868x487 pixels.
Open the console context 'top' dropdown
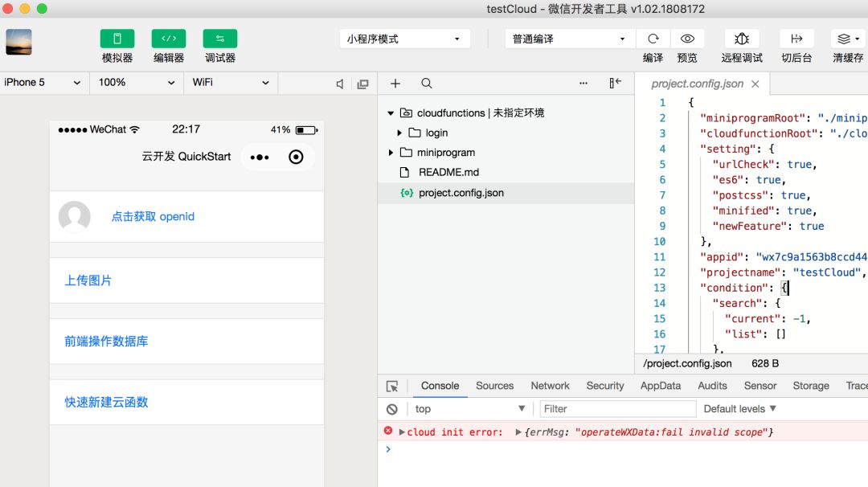pos(469,409)
